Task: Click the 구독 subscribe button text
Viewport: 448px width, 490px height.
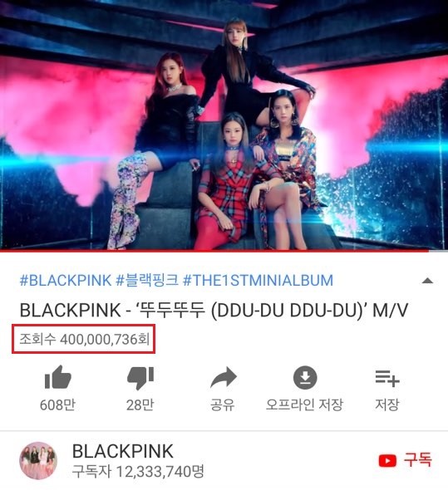Action: pos(417,460)
